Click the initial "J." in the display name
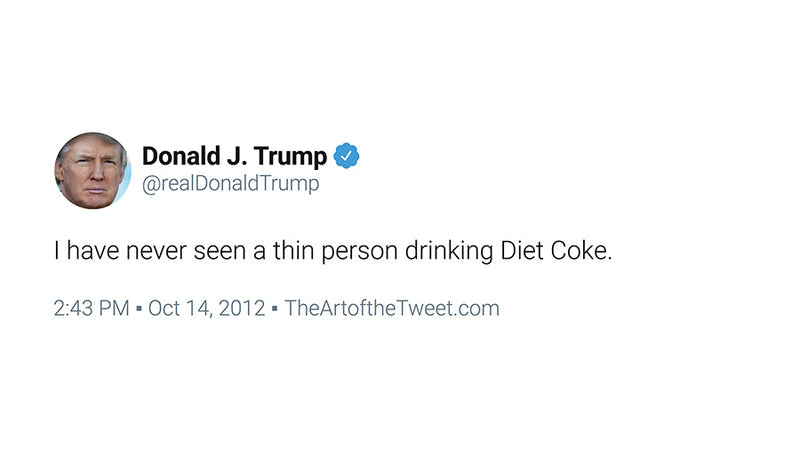Viewport: 800px width, 450px height. coord(235,157)
